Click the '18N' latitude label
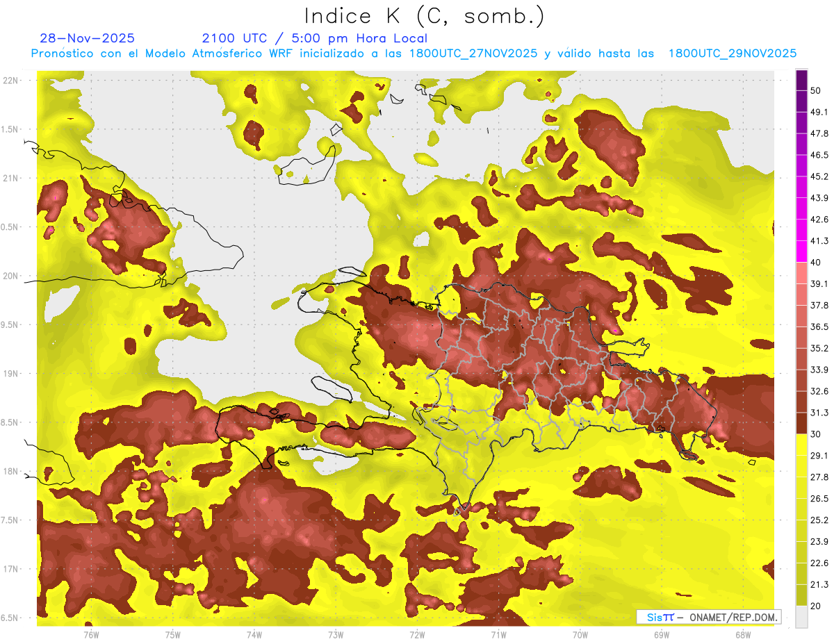Viewport: 834px width, 644px height. click(12, 472)
